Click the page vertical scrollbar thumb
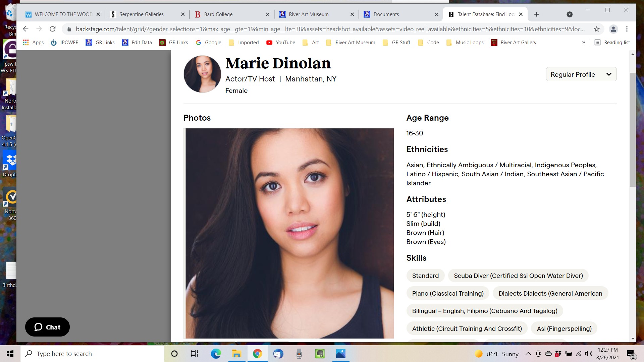This screenshot has width=644, height=362. pos(633,129)
